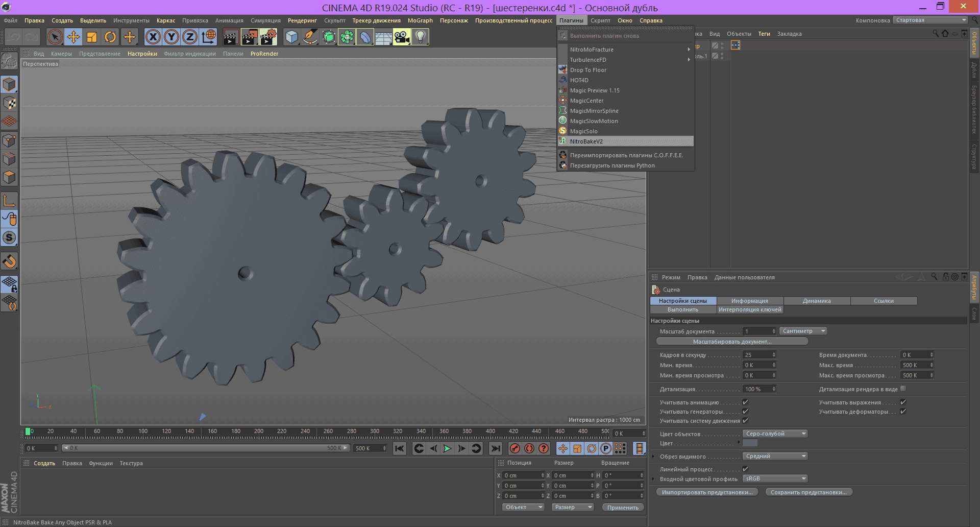Toggle Учитывать систему движения checkbox
The image size is (980, 527).
pyautogui.click(x=745, y=421)
